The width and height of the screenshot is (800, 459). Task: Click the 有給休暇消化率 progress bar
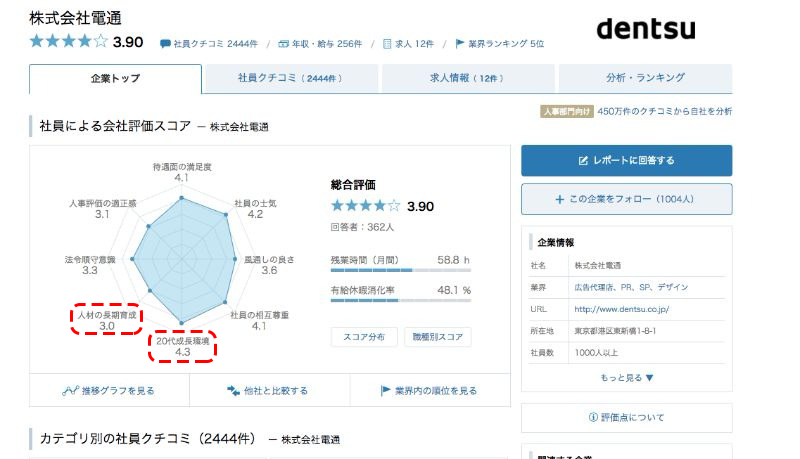[x=401, y=300]
